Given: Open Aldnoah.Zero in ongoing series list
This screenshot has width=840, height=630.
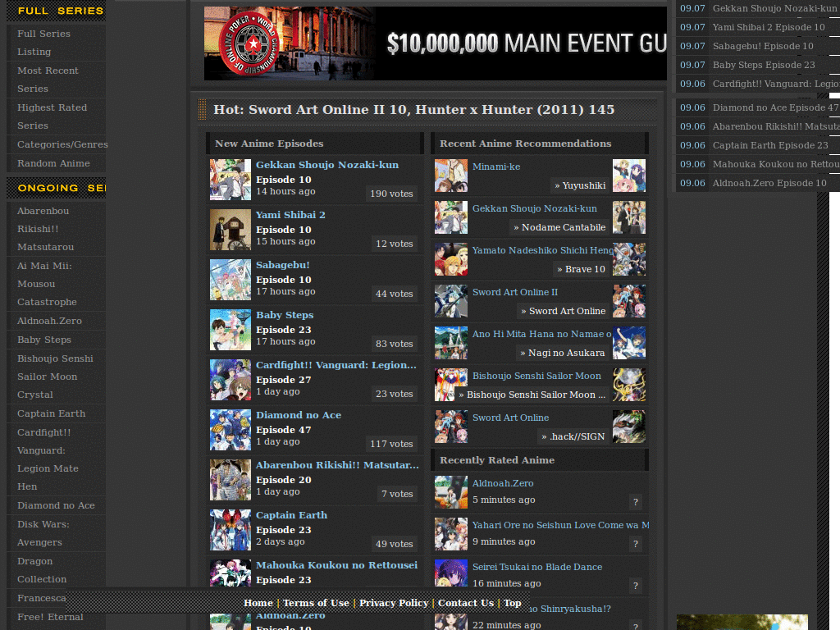Looking at the screenshot, I should pos(49,321).
